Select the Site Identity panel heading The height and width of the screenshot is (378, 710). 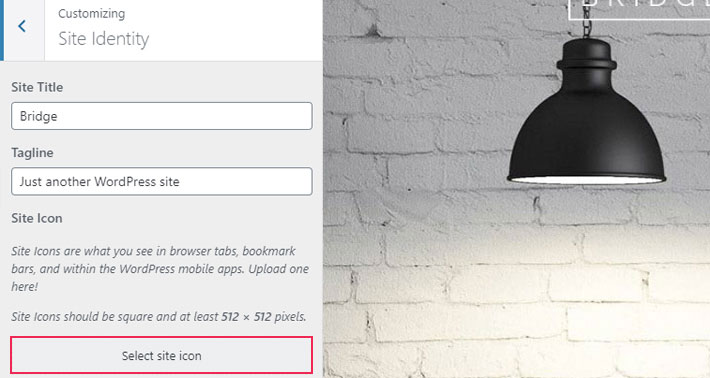[x=104, y=39]
